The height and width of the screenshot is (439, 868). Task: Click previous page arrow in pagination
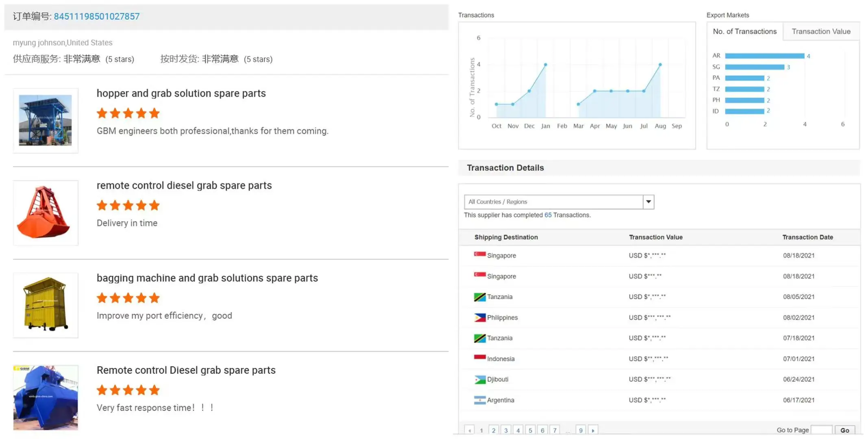(x=469, y=430)
